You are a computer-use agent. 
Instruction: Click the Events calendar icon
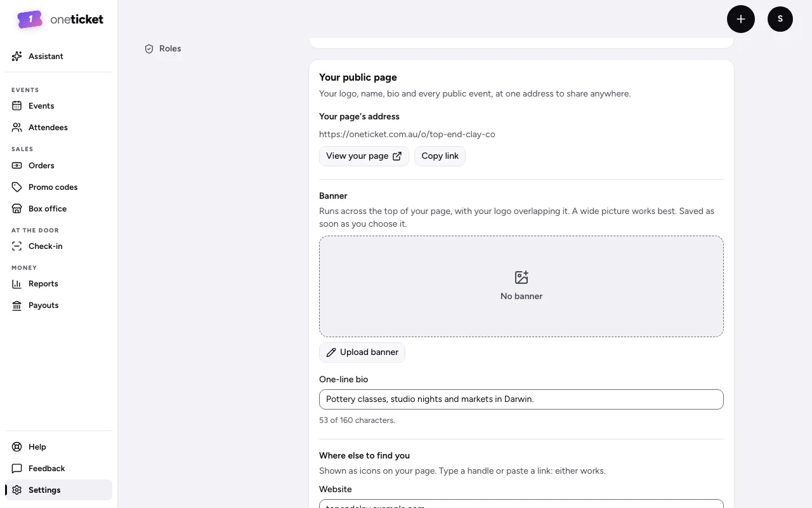pos(17,106)
